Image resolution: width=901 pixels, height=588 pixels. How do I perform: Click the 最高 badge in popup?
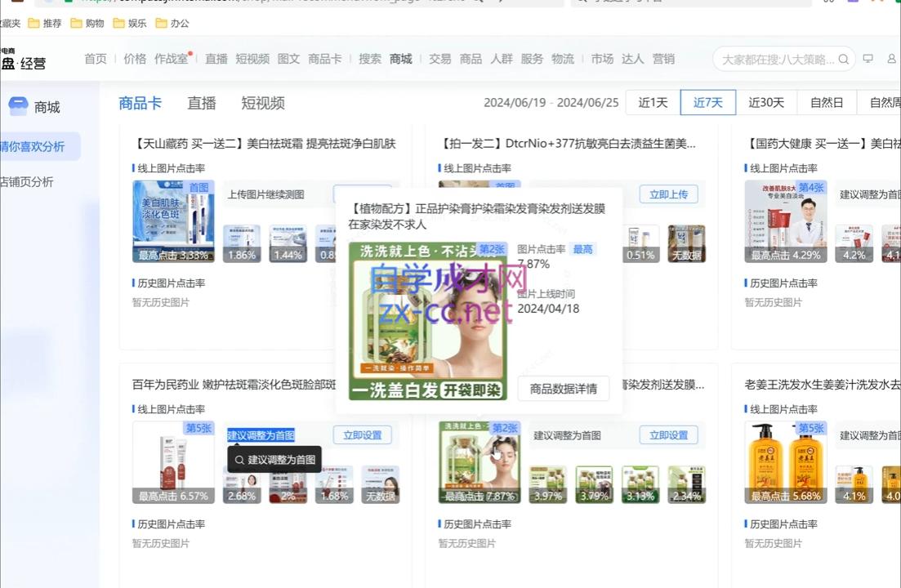[582, 249]
